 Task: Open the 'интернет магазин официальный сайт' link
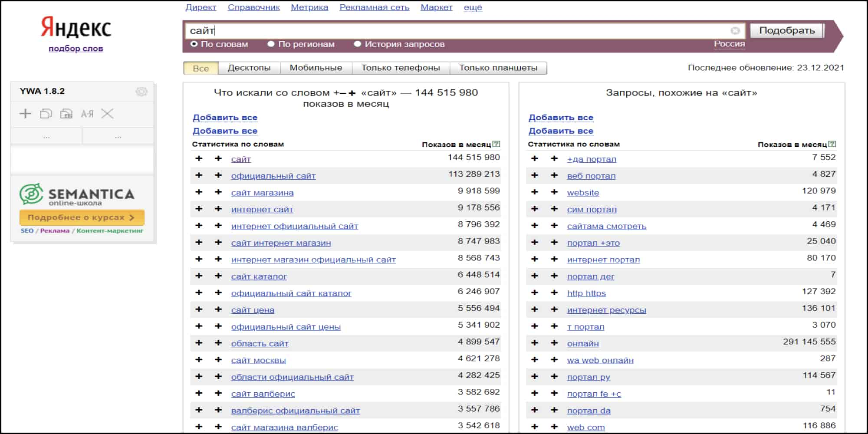tap(313, 260)
